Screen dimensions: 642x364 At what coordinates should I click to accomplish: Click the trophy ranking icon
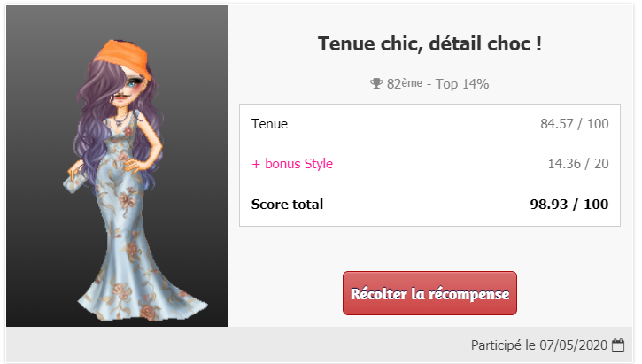coord(375,84)
